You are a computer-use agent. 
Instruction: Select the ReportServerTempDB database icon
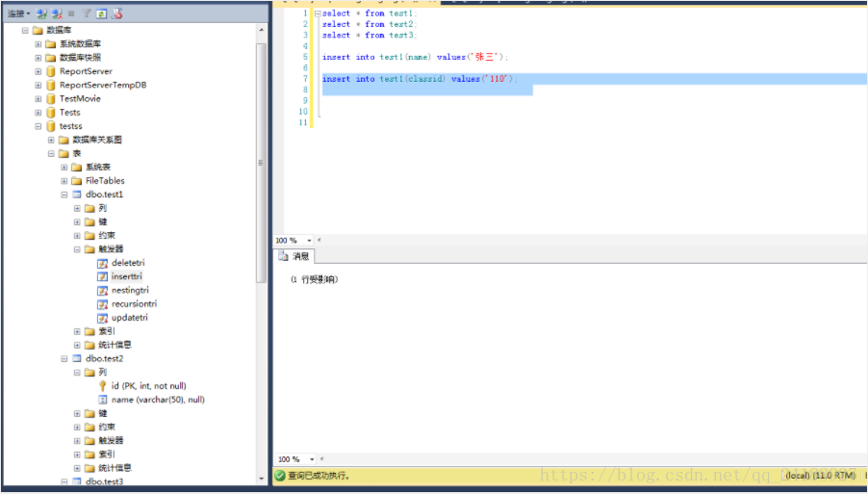click(x=50, y=86)
